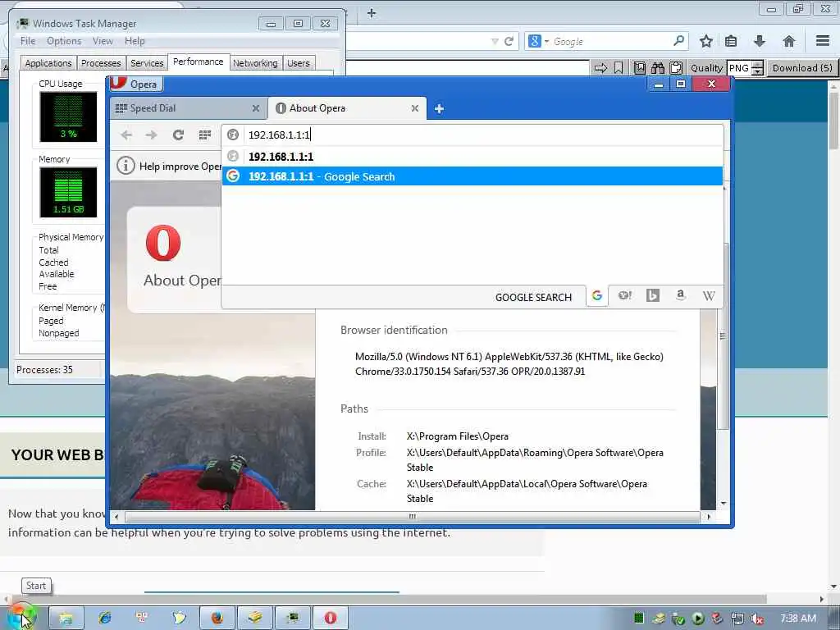840x630 pixels.
Task: Open Internet Explorer from taskbar
Action: point(104,618)
